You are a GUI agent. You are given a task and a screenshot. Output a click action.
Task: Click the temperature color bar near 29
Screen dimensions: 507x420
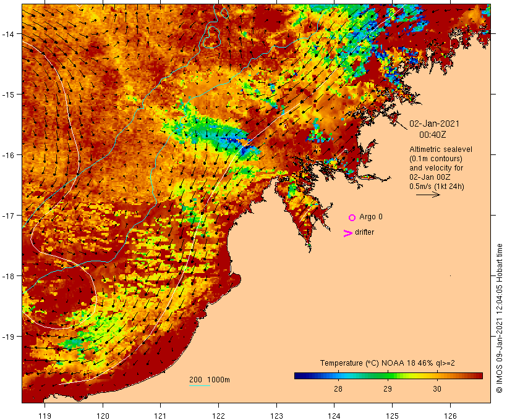point(388,376)
